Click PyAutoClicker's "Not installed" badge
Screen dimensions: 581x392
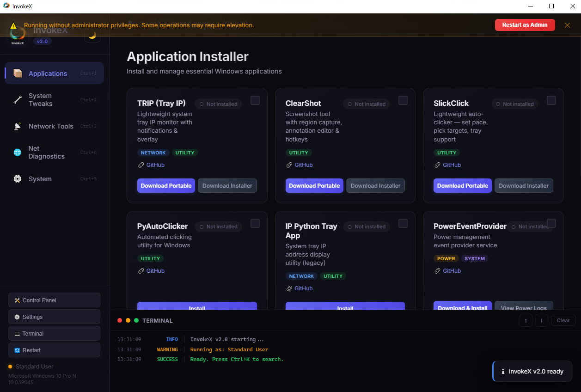click(x=218, y=227)
